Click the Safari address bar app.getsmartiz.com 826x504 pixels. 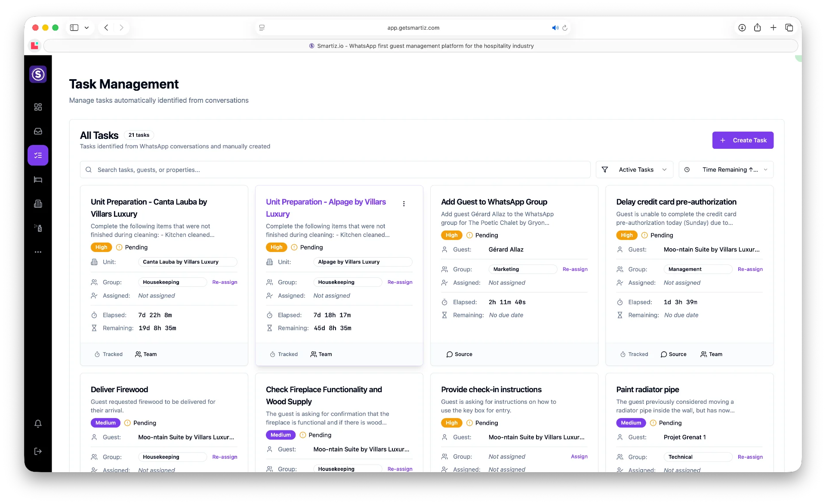[x=413, y=28]
